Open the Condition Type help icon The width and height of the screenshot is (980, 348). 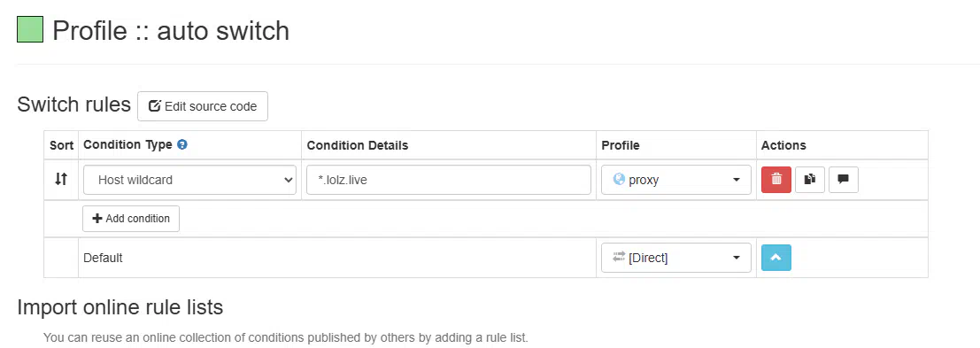[x=182, y=144]
